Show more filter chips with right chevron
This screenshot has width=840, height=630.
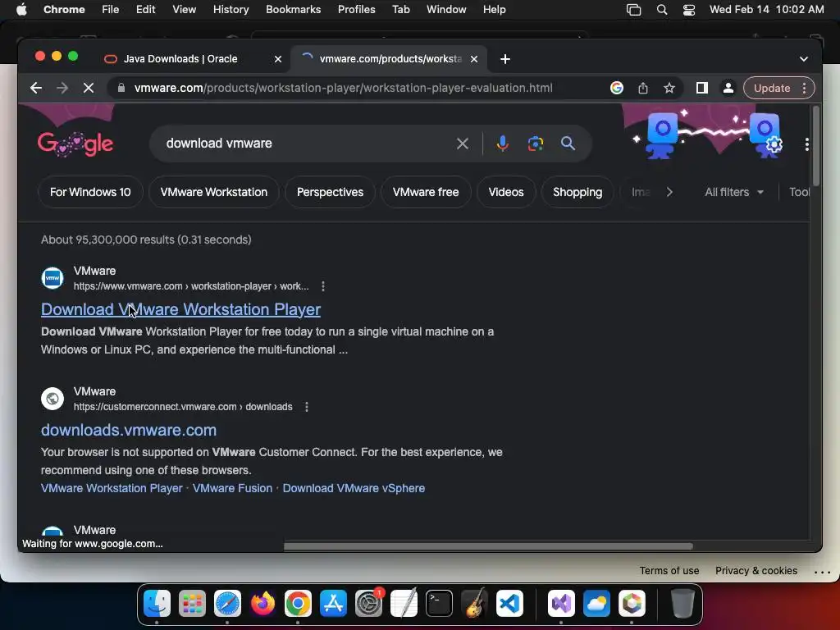[669, 192]
